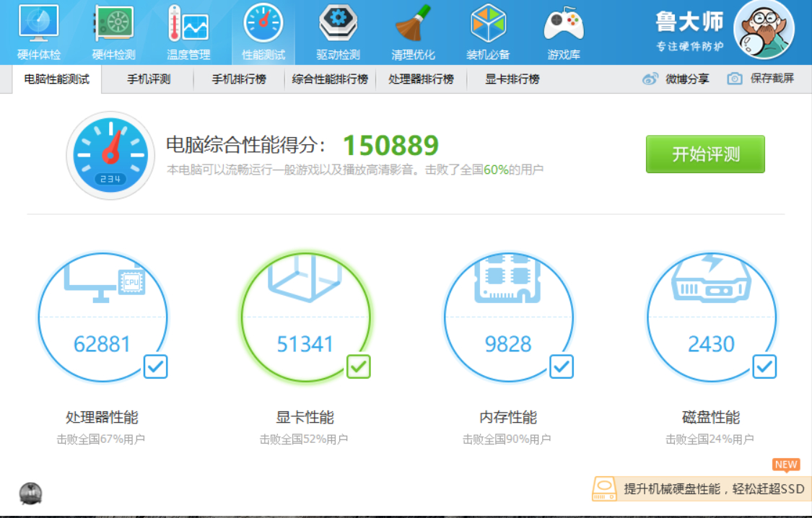Click the CPU monitor icon above 62881
This screenshot has width=812, height=518.
click(104, 281)
